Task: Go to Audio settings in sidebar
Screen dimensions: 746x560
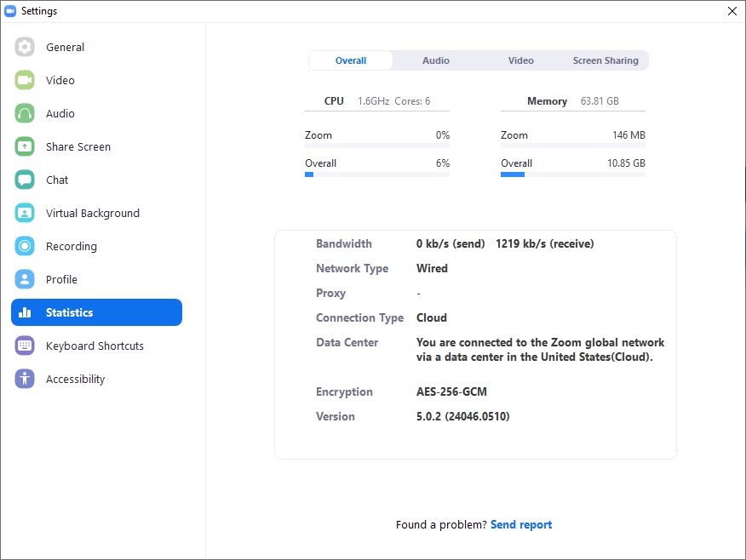Action: (x=96, y=113)
